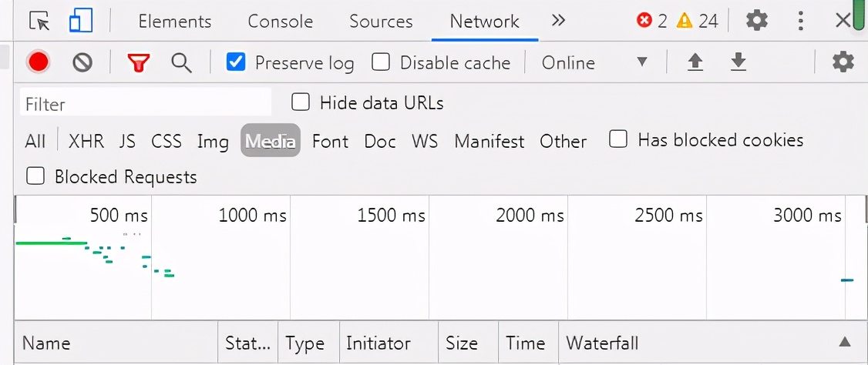Filter requests by XHR type
This screenshot has width=868, height=365.
pyautogui.click(x=86, y=142)
